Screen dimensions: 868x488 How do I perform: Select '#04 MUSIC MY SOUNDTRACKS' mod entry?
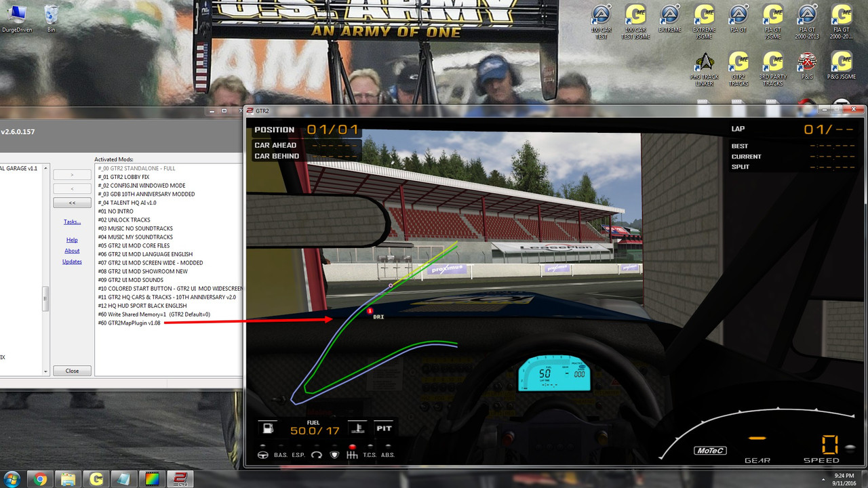[135, 237]
